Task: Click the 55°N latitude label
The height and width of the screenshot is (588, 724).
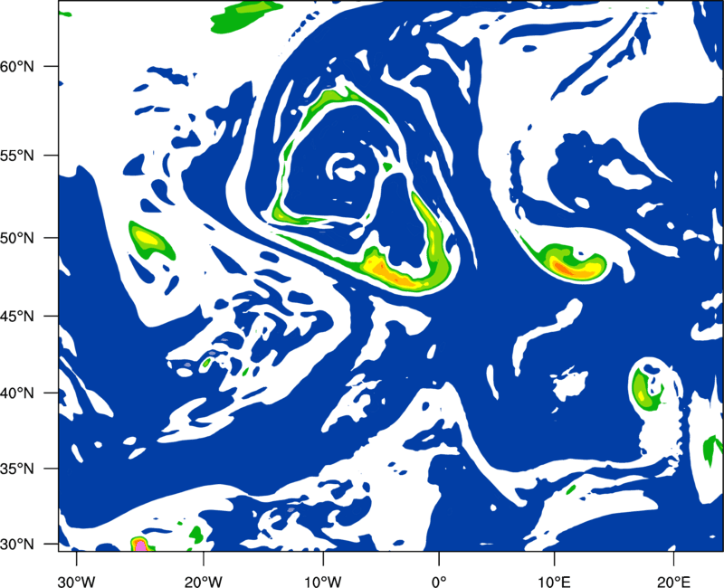Action: click(x=17, y=156)
